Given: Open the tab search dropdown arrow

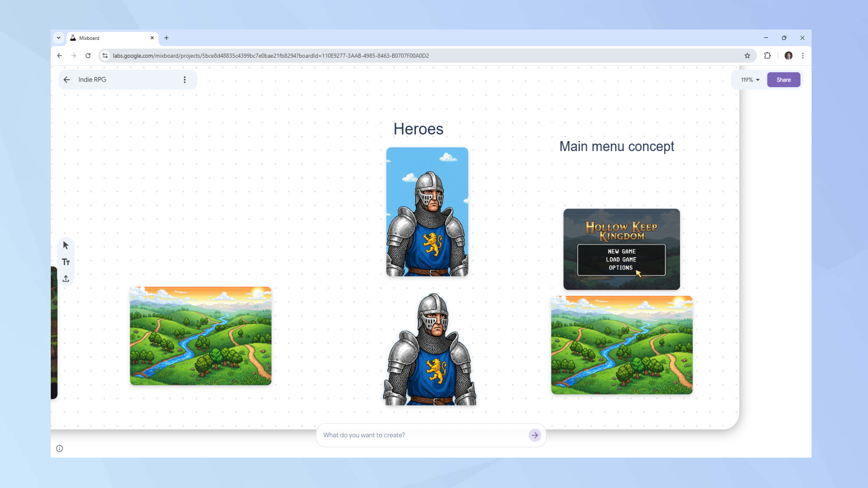Looking at the screenshot, I should (x=59, y=38).
